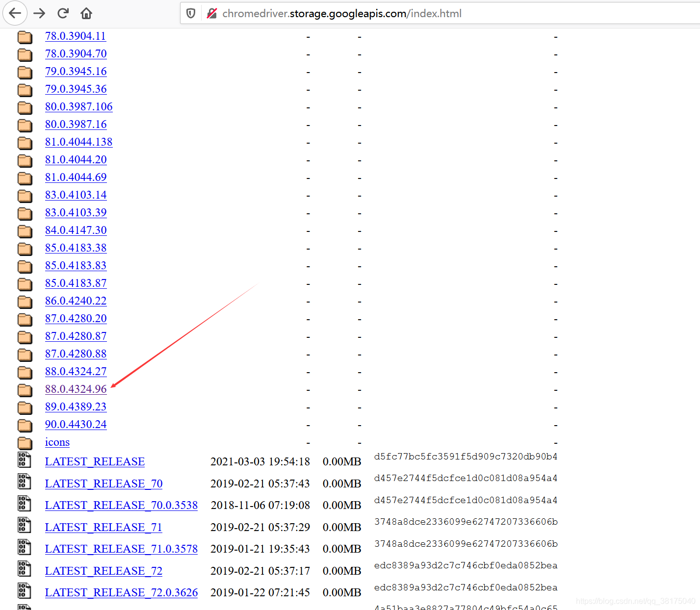Open the 87.0.4280.20 folder link
The width and height of the screenshot is (700, 610).
[x=76, y=319]
